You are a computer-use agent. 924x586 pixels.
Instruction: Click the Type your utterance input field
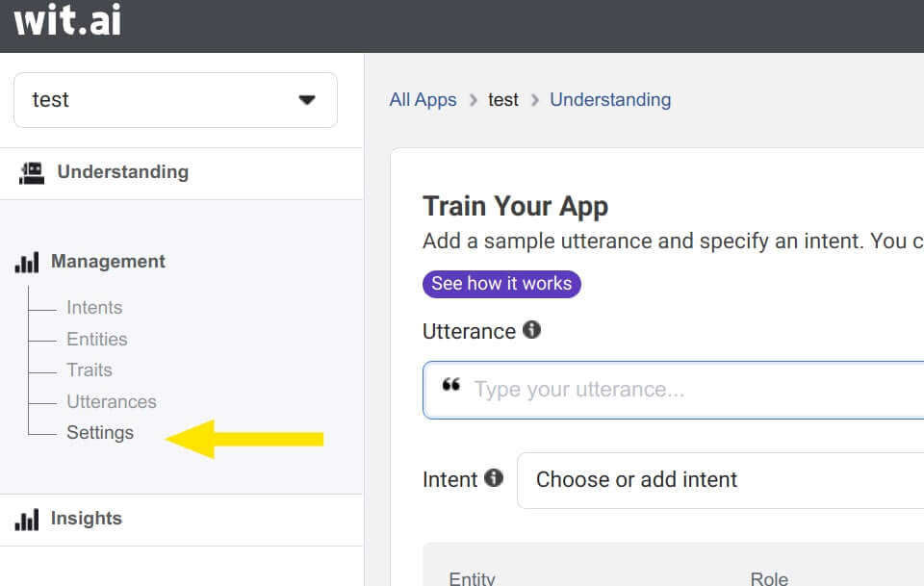click(x=673, y=390)
